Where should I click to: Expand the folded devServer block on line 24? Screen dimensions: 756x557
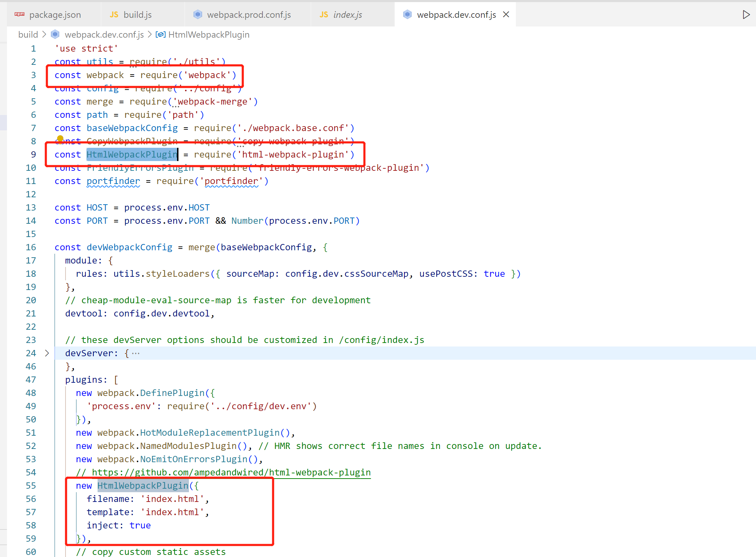(47, 353)
